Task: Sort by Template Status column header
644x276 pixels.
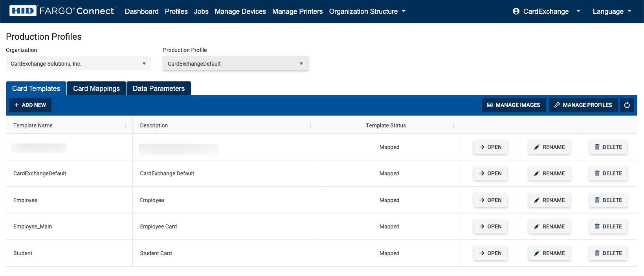Action: click(386, 125)
